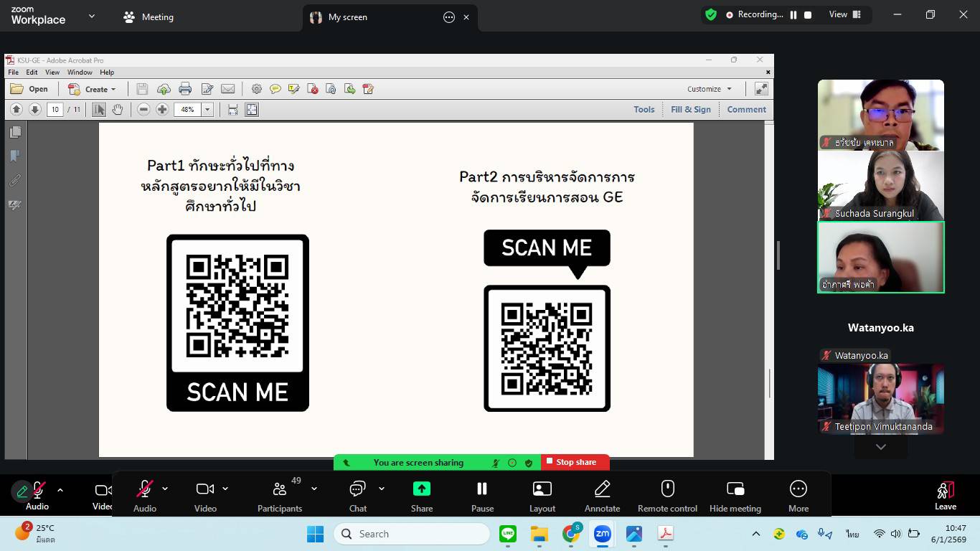This screenshot has width=980, height=551.
Task: Click the Annotate pencil icon
Action: pos(602,489)
